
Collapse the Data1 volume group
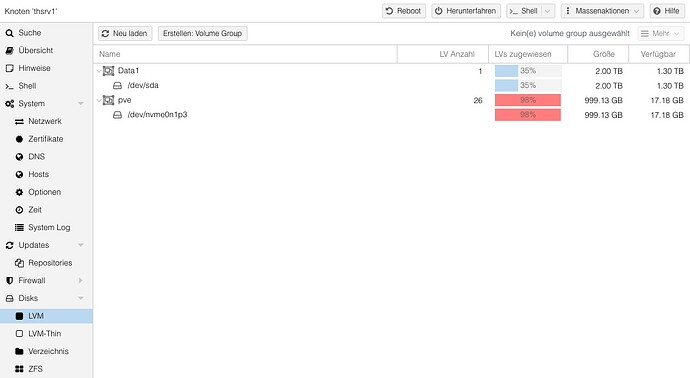tap(99, 71)
